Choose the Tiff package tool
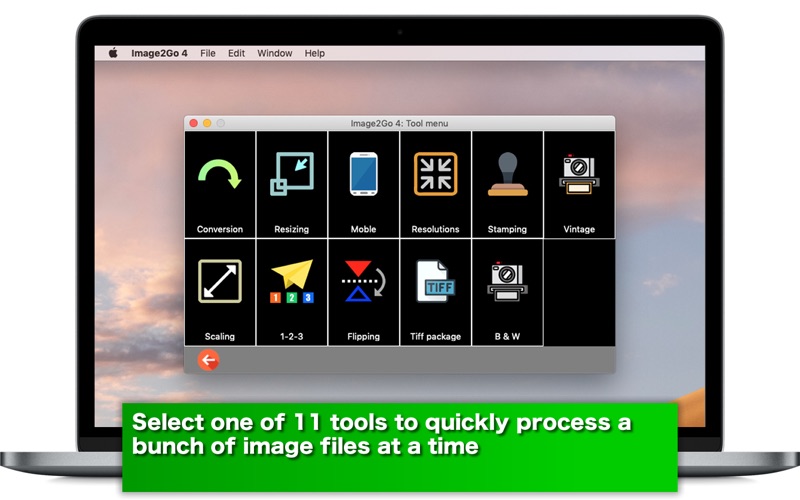This screenshot has height=500, width=800. [436, 292]
